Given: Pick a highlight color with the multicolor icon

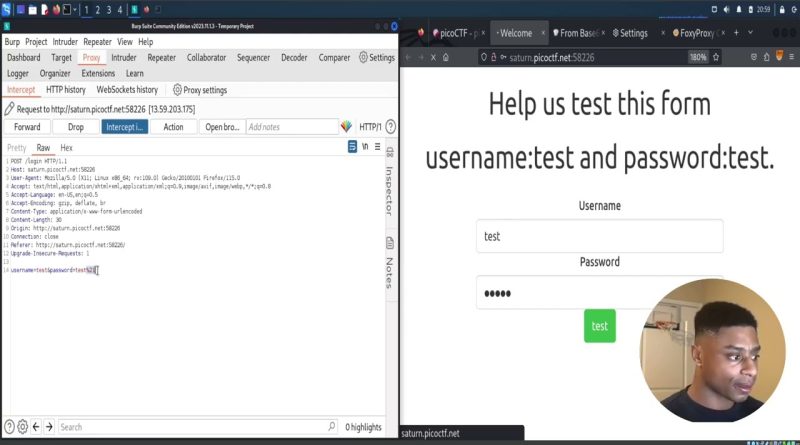Looking at the screenshot, I should click(346, 127).
